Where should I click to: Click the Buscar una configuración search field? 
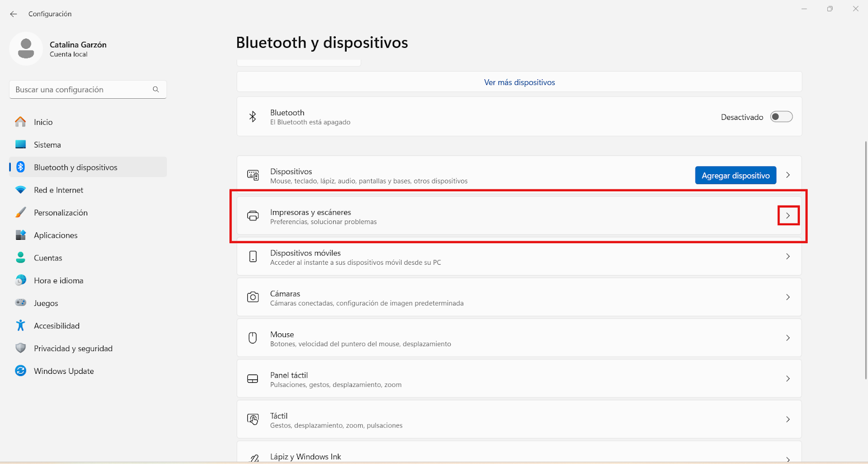(x=81, y=90)
